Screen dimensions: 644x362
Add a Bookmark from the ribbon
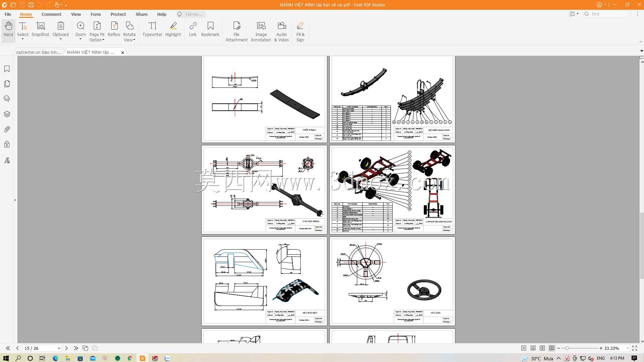point(210,29)
